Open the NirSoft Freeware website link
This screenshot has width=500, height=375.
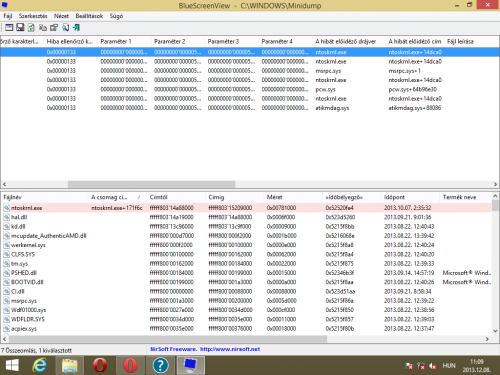click(x=205, y=349)
